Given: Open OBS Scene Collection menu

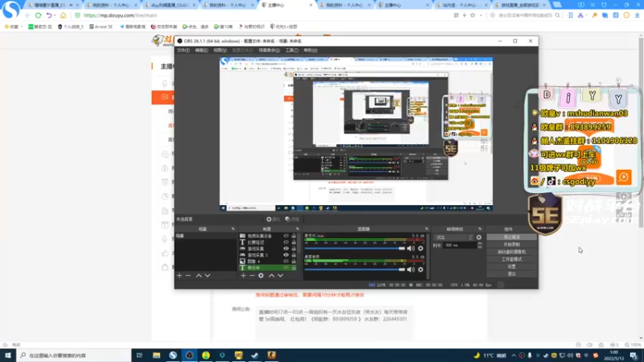Looking at the screenshot, I should pos(269,50).
